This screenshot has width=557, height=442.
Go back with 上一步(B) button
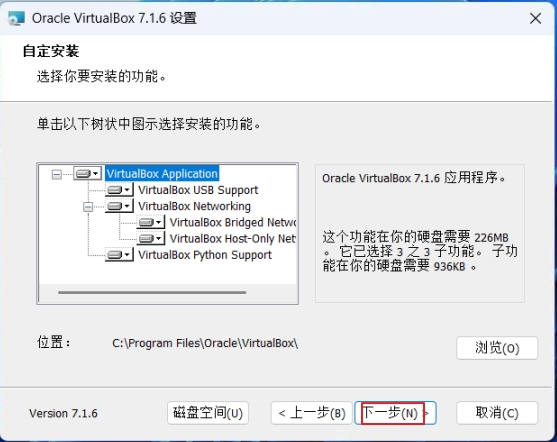point(312,413)
